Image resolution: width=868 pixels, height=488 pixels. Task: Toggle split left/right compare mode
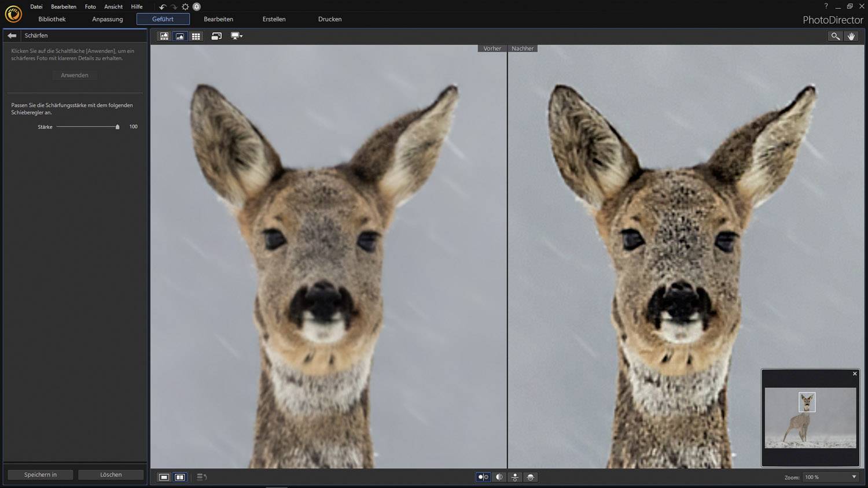(499, 477)
